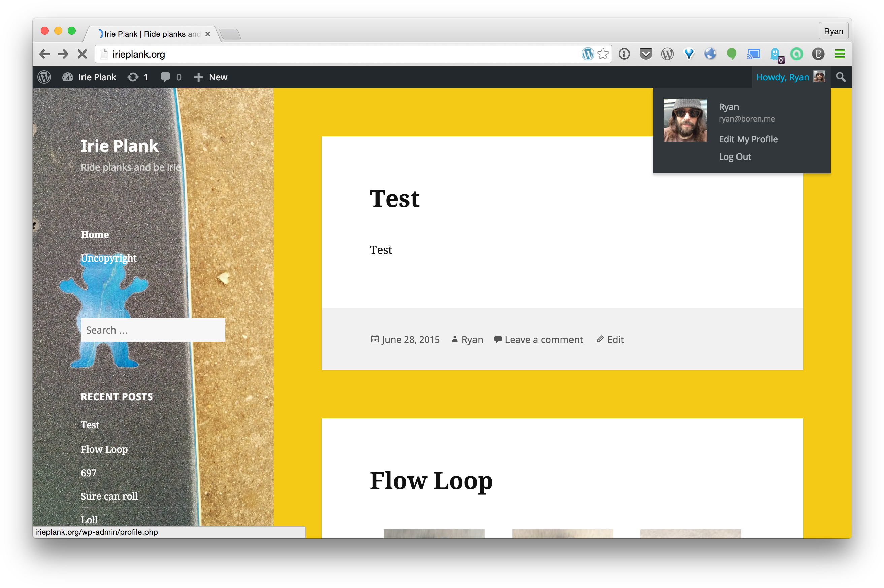Open the updates icon showing 1

click(137, 77)
